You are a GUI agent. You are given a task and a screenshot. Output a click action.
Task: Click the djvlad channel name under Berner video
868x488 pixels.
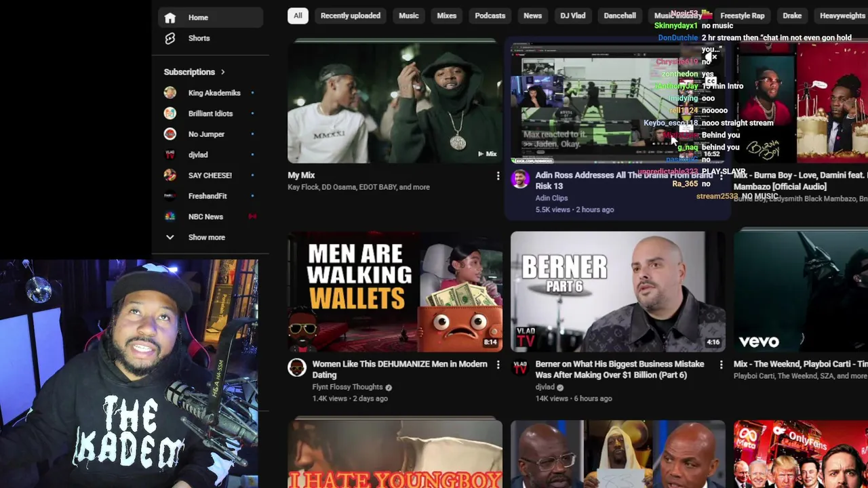tap(545, 387)
